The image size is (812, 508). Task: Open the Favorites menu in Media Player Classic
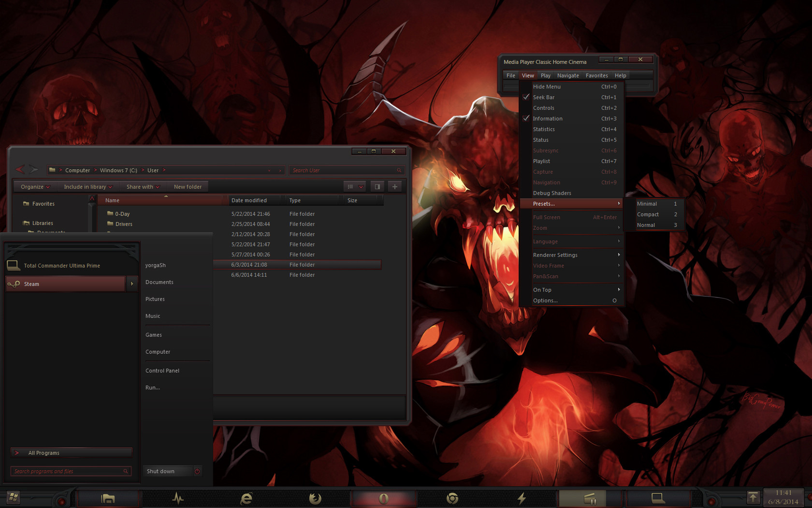(597, 75)
